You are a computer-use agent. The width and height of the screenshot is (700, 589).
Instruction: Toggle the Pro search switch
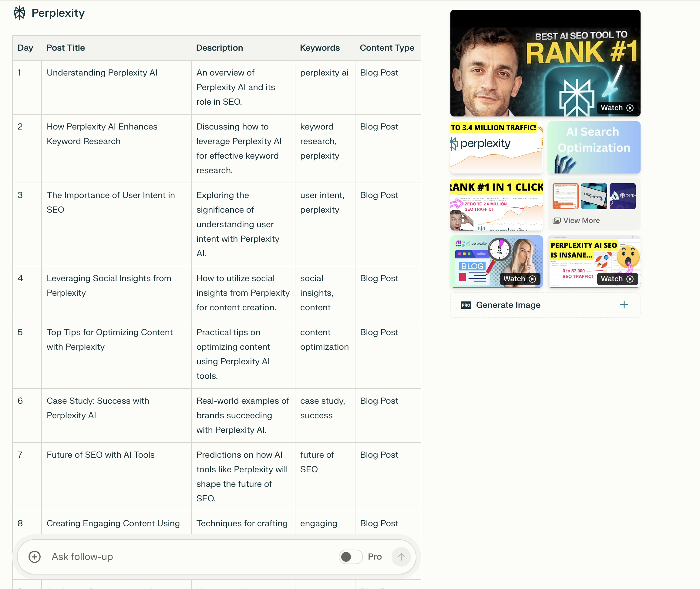click(351, 557)
